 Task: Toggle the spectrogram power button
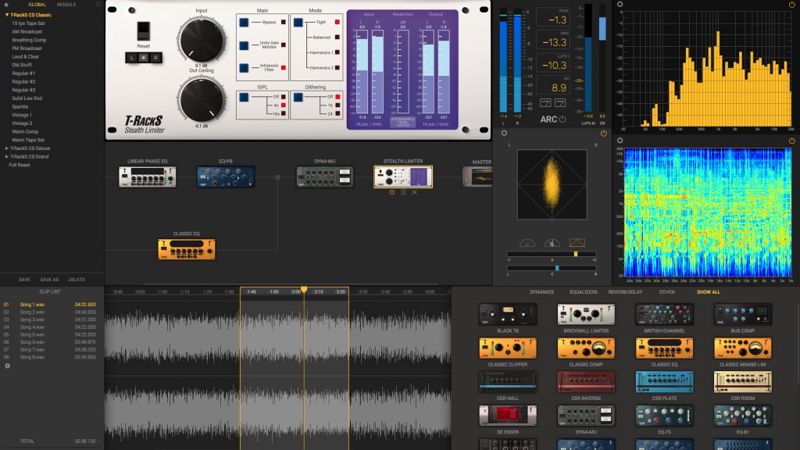792,140
